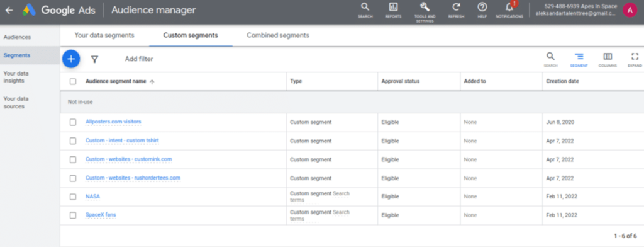Open account avatar A
Viewport: 644px width, 247px height.
click(630, 10)
